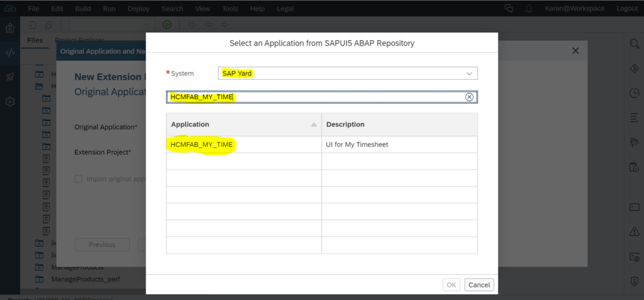The width and height of the screenshot is (644, 300).
Task: Navigate forward with the right arrow icon
Action: pyautogui.click(x=224, y=25)
